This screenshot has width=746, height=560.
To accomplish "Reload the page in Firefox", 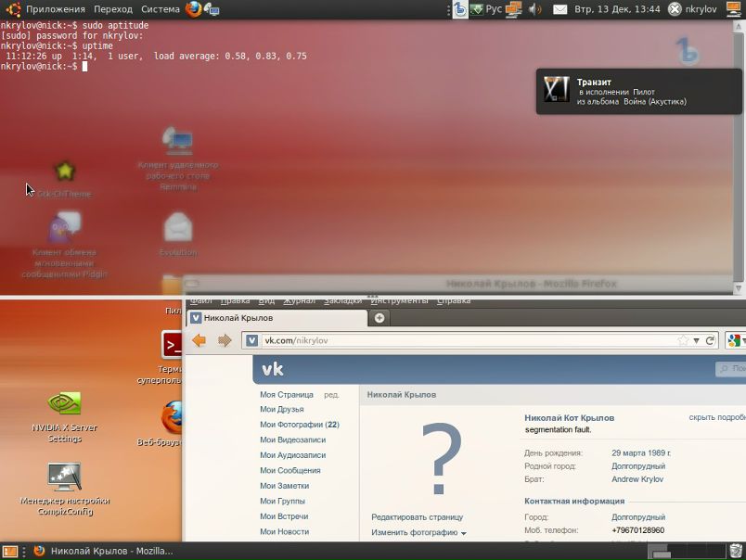I will [711, 340].
